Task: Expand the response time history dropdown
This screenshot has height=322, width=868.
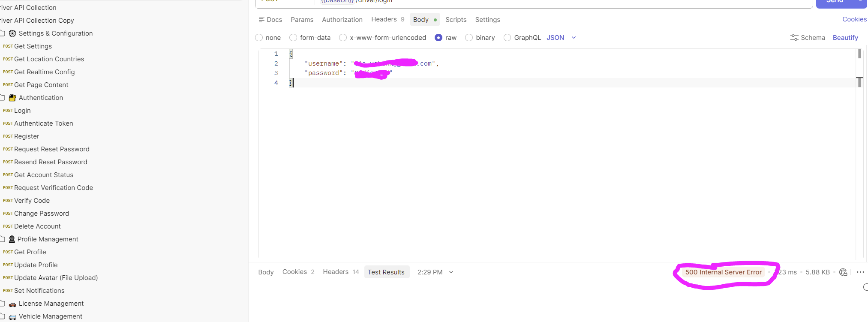Action: click(x=451, y=272)
